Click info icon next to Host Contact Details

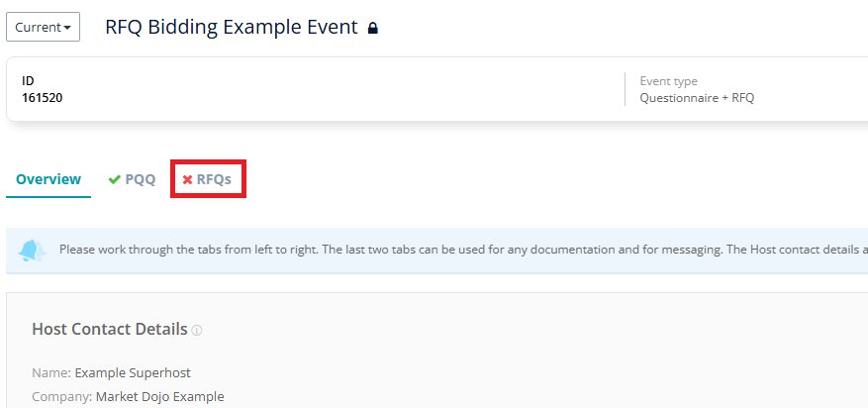(197, 331)
